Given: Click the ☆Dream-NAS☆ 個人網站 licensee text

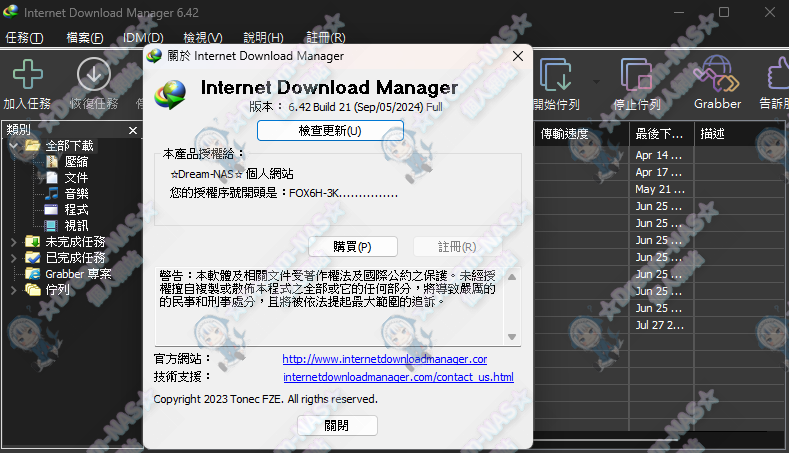Looking at the screenshot, I should coord(231,174).
